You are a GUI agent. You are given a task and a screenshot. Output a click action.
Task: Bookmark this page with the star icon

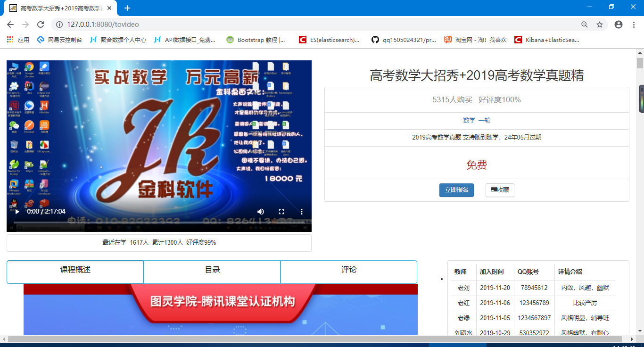(x=600, y=25)
